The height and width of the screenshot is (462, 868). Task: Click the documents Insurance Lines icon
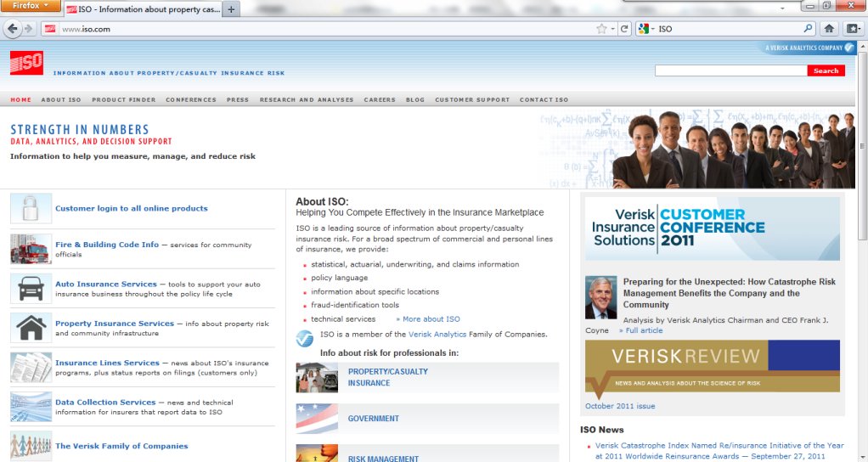click(x=31, y=368)
